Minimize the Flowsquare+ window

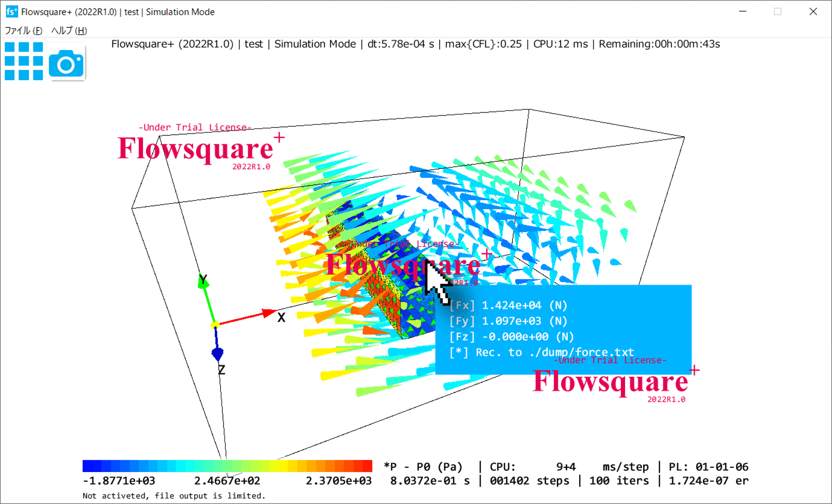743,11
